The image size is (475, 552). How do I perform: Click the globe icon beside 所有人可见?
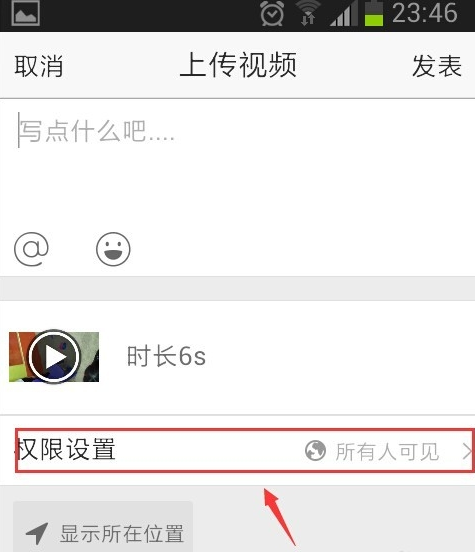click(x=315, y=451)
